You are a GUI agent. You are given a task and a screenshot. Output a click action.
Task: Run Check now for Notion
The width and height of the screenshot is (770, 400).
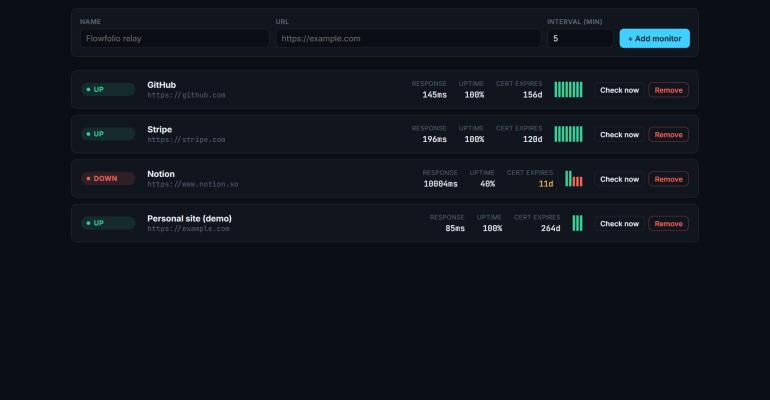[x=619, y=179]
